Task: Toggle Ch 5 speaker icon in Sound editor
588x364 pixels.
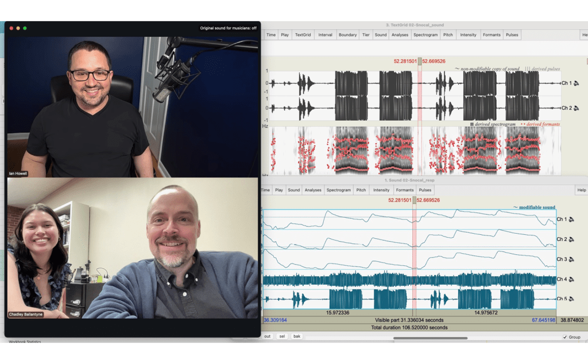Action: 571,299
